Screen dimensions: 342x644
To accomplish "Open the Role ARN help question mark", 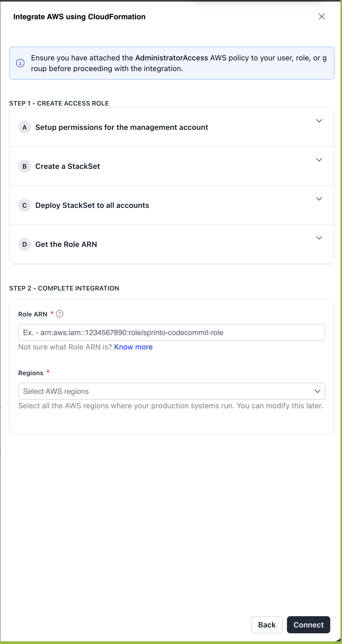I will pos(60,314).
